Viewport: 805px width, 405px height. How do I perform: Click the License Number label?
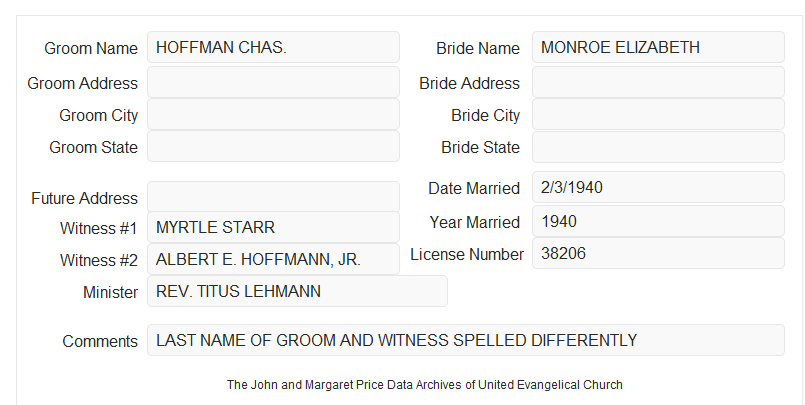(467, 255)
